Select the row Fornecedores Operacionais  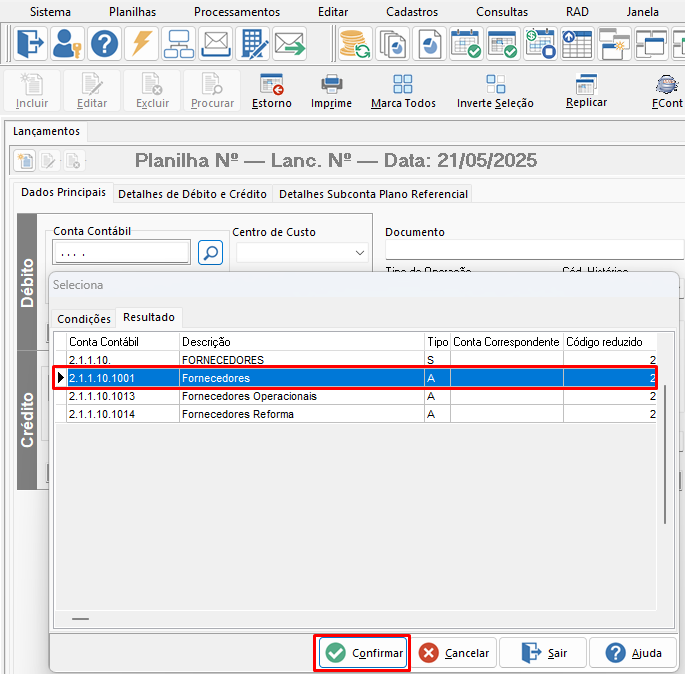coord(356,396)
